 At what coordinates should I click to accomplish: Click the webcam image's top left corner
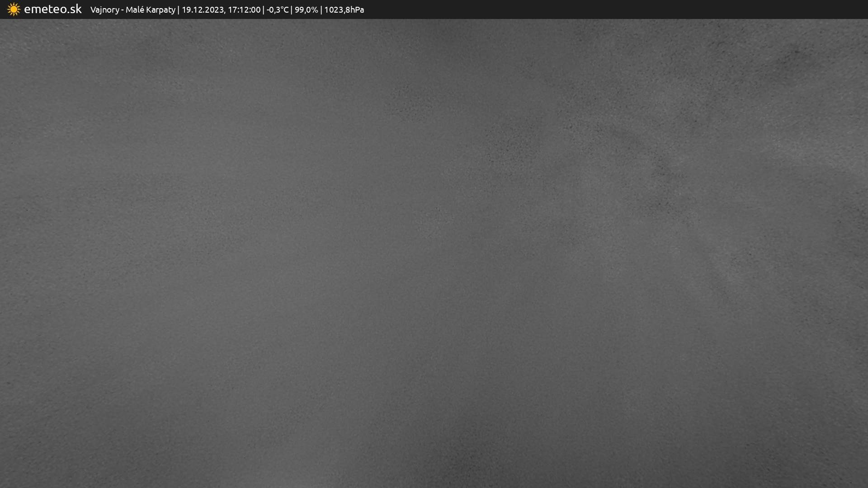pyautogui.click(x=2, y=21)
